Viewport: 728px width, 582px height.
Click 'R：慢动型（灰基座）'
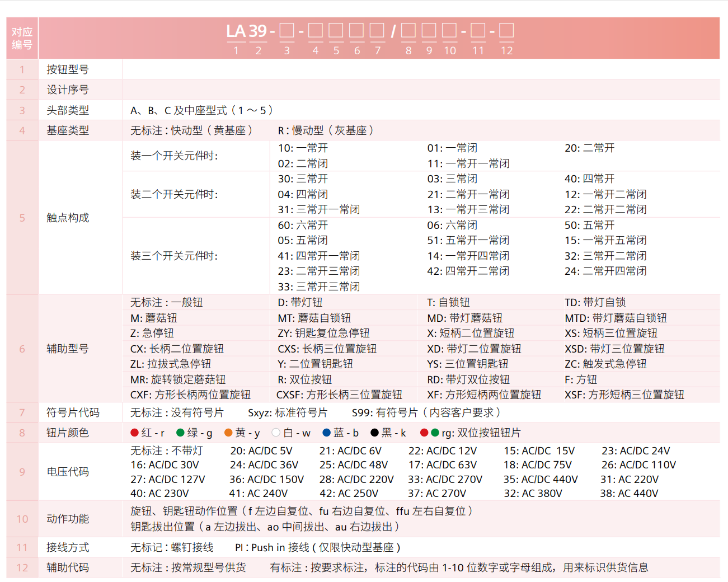(x=326, y=130)
